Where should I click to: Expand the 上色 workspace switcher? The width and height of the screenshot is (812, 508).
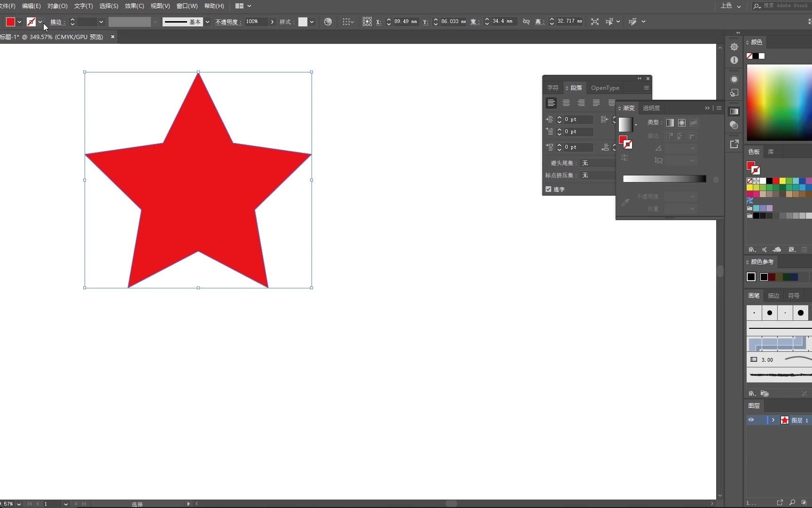pyautogui.click(x=731, y=6)
